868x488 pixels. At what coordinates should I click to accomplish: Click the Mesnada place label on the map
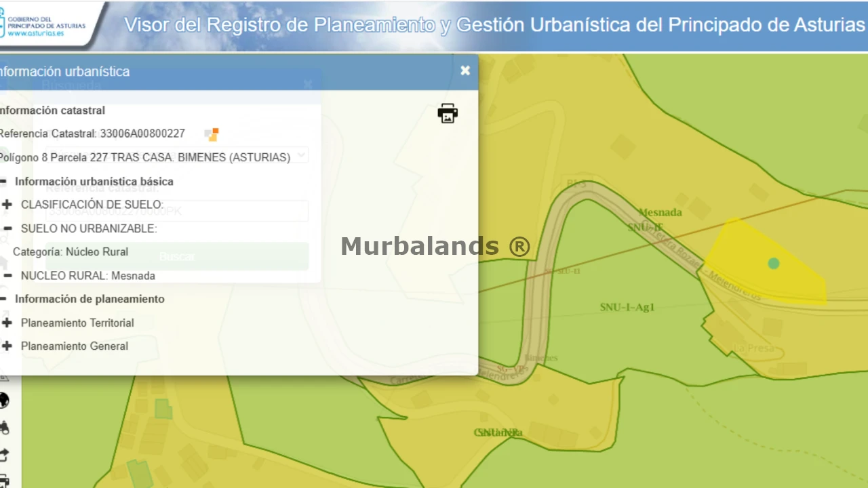pyautogui.click(x=660, y=212)
